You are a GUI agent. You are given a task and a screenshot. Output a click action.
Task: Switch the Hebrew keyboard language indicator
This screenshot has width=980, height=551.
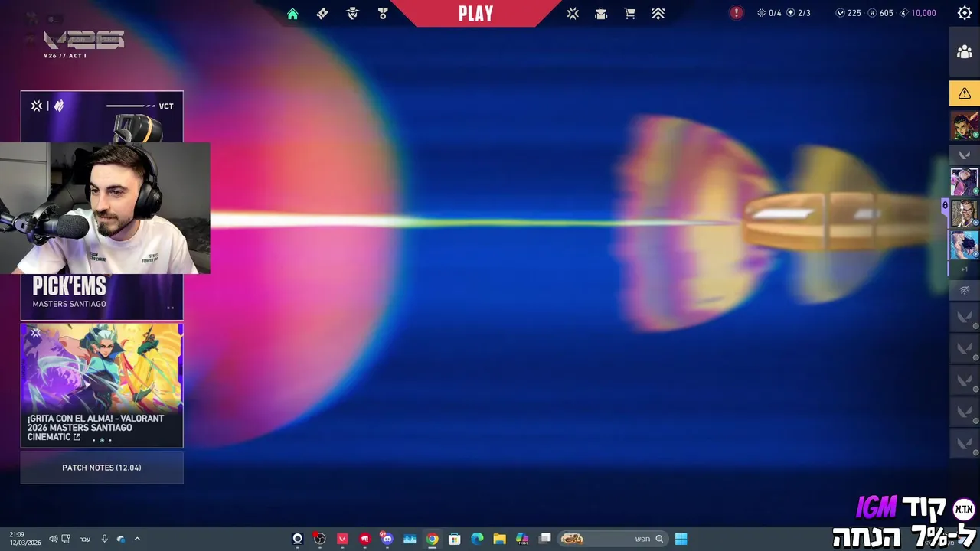pyautogui.click(x=85, y=539)
